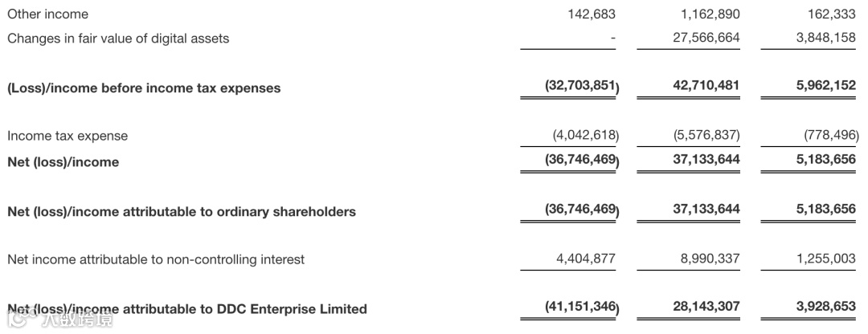Image resolution: width=868 pixels, height=334 pixels.
Task: Click 'Net (loss)/income attributable to ordinary shareholders'
Action: coord(182,212)
